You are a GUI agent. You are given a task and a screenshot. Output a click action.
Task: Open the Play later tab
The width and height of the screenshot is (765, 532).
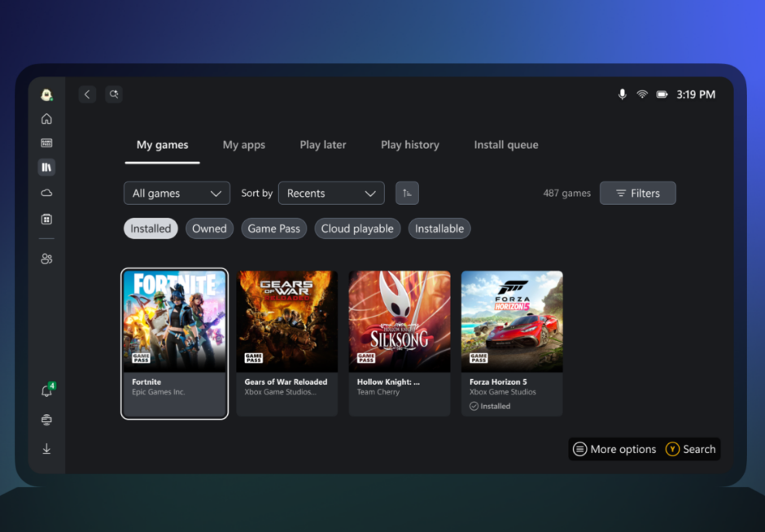323,145
